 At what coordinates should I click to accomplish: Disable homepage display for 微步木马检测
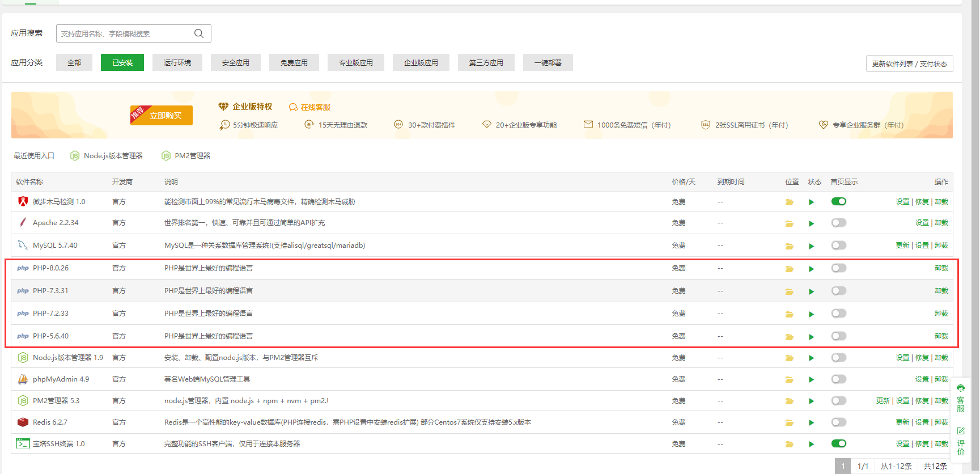tap(839, 201)
